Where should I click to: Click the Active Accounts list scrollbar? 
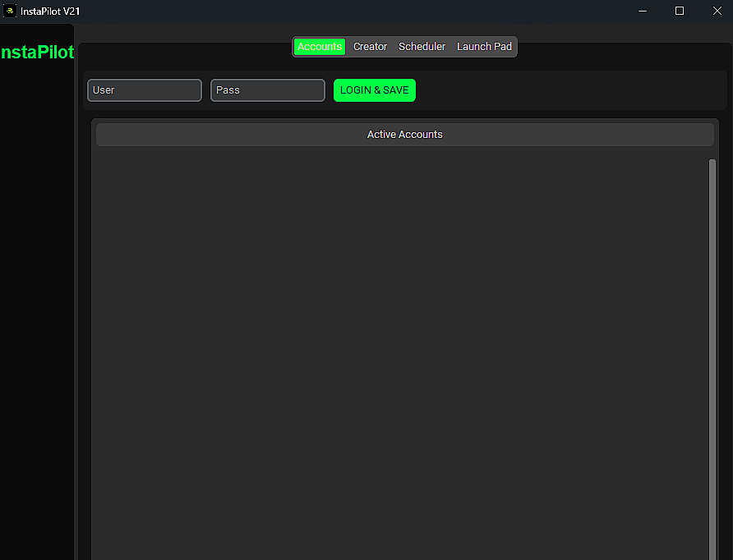[712, 359]
